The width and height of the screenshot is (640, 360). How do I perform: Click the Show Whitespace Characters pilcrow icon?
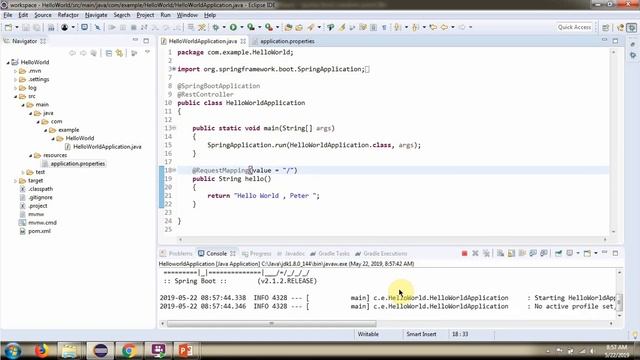pyautogui.click(x=384, y=27)
